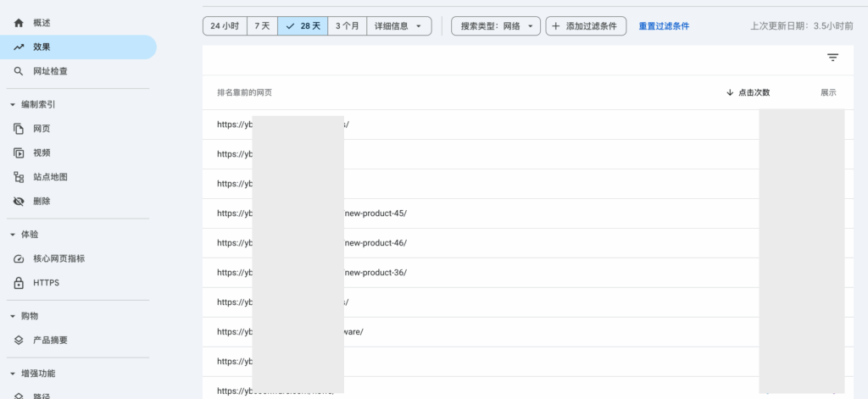Click the 网址检查 magnifier icon

click(19, 71)
